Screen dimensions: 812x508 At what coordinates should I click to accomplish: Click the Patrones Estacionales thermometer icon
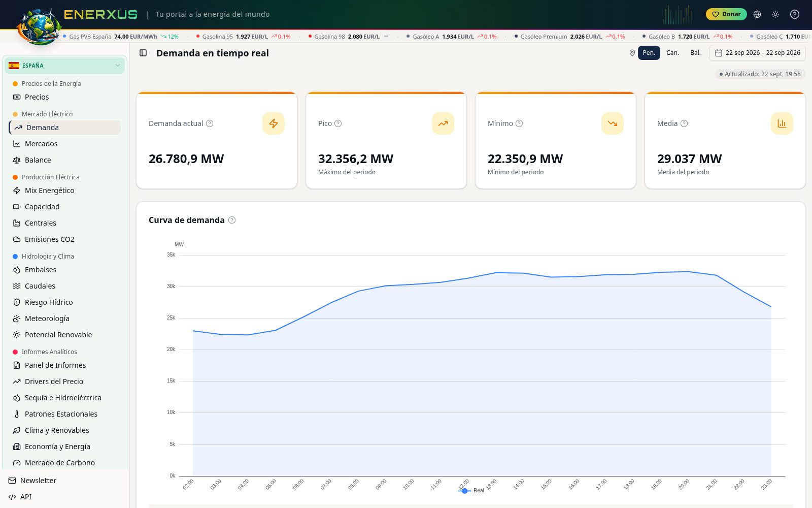tap(17, 414)
